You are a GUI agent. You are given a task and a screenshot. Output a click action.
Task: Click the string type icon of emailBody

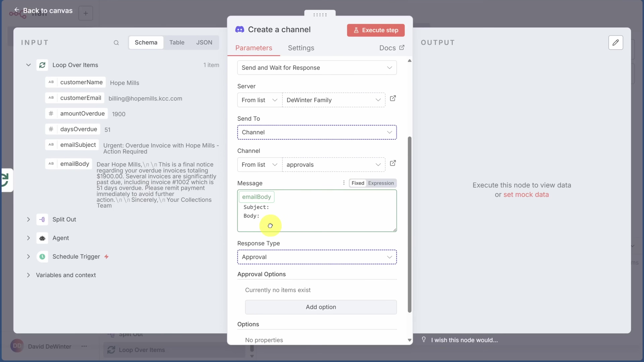click(51, 164)
